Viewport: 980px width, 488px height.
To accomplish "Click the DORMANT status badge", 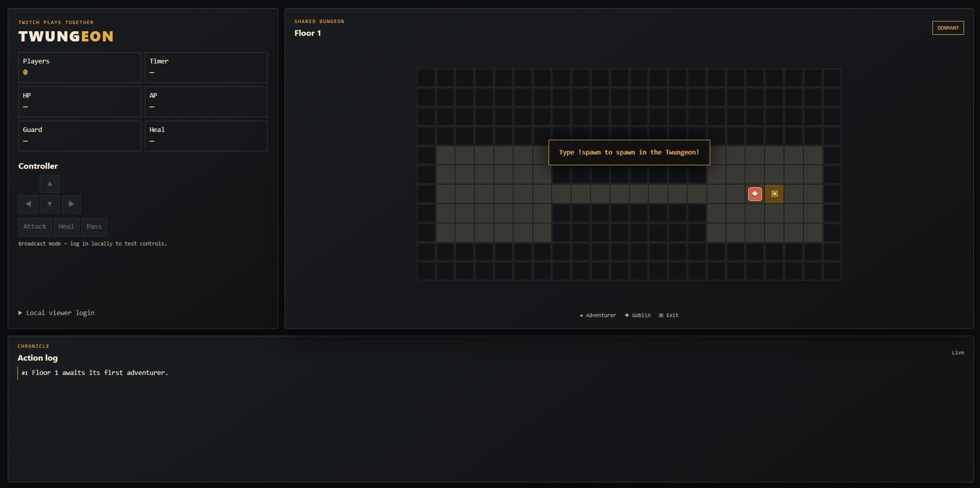I will pos(948,28).
